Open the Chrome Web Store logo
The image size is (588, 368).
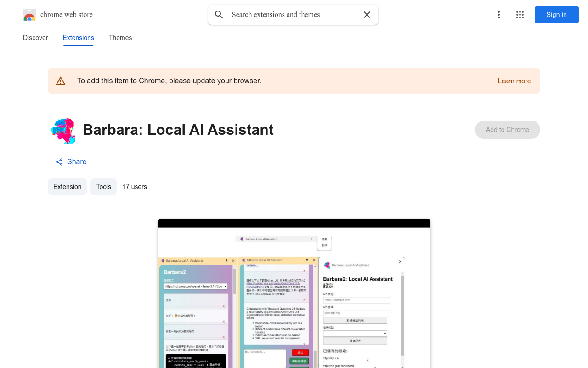click(x=29, y=15)
